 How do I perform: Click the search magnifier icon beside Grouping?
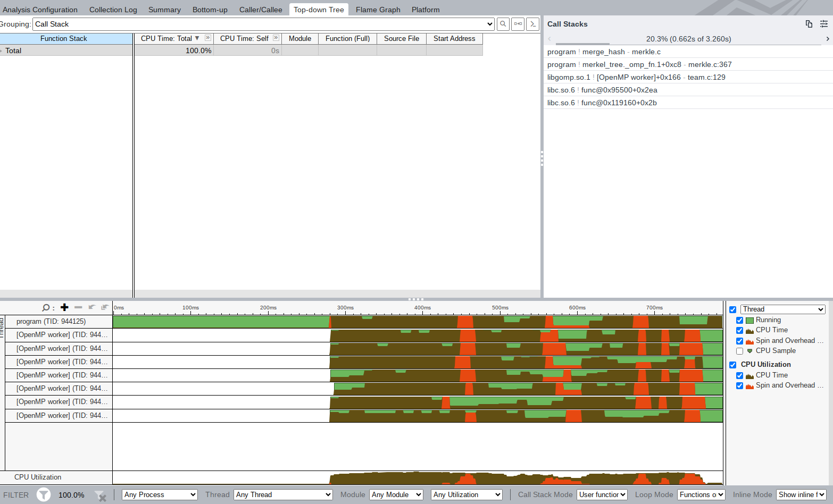coord(503,24)
